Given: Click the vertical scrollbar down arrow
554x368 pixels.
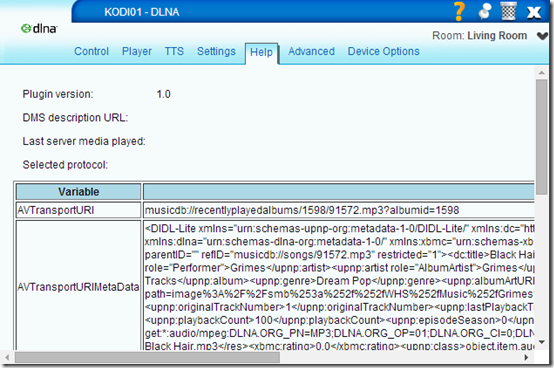Looking at the screenshot, I should pos(541,342).
